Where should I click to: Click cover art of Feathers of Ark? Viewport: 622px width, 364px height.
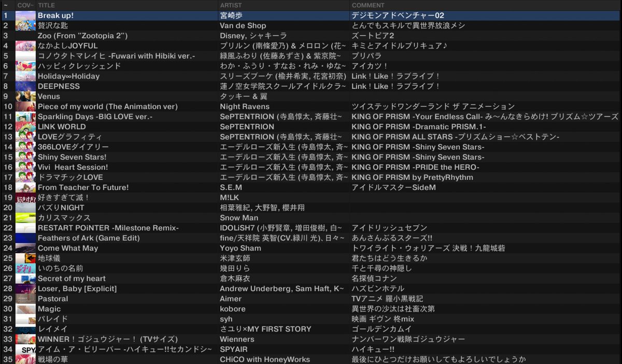(25, 238)
